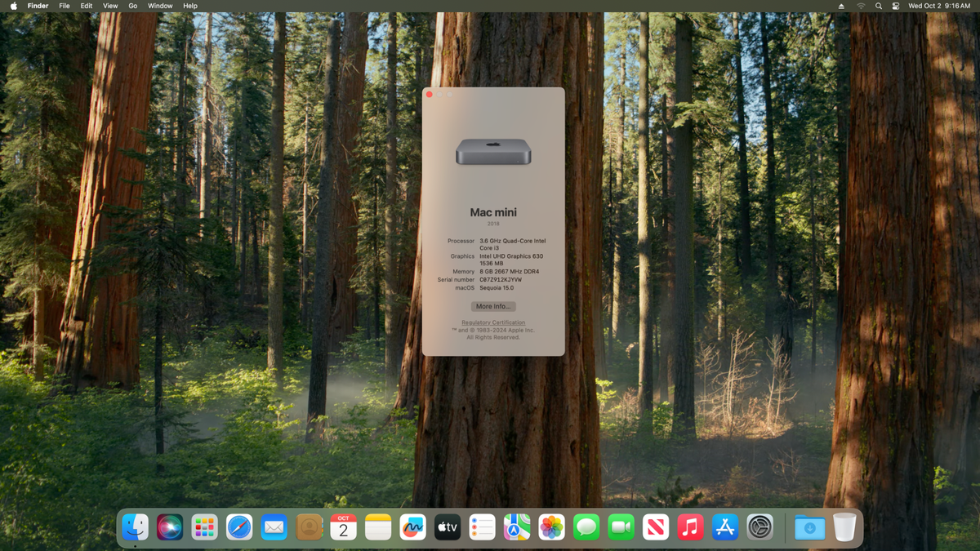Open Reminders from the Dock

point(482,527)
